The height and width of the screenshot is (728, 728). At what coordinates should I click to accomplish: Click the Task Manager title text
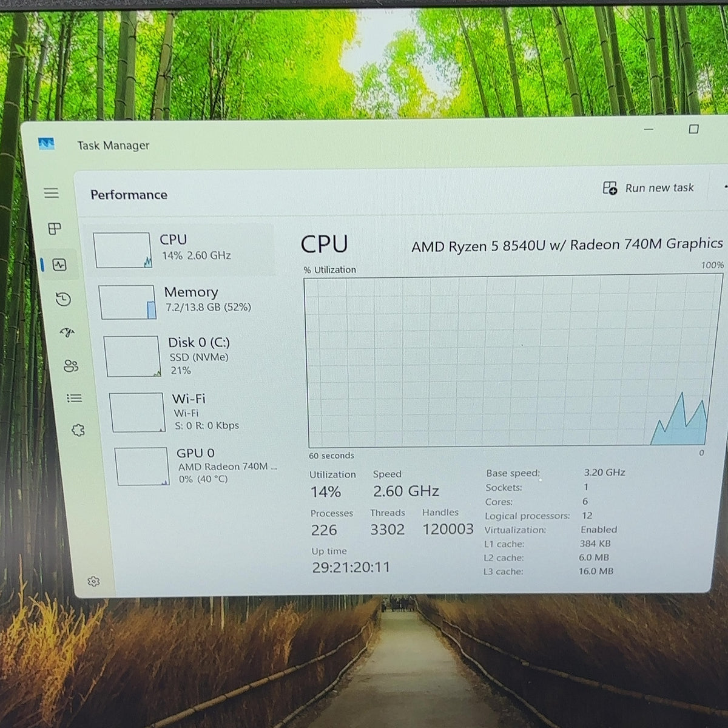coord(113,146)
